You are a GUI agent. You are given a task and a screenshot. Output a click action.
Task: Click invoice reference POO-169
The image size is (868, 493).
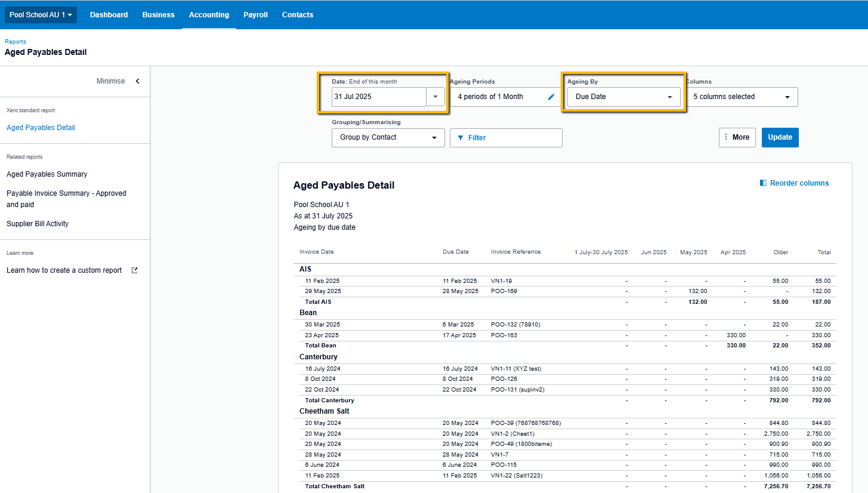[x=504, y=291]
